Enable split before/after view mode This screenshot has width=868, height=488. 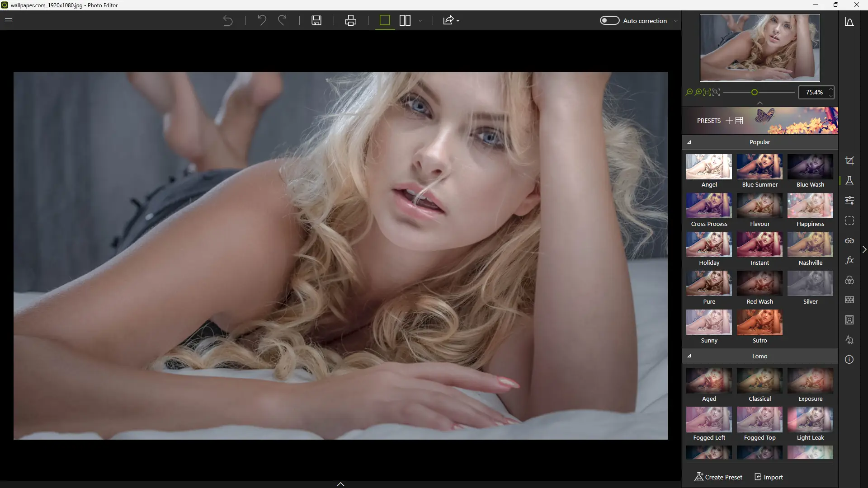tap(405, 20)
